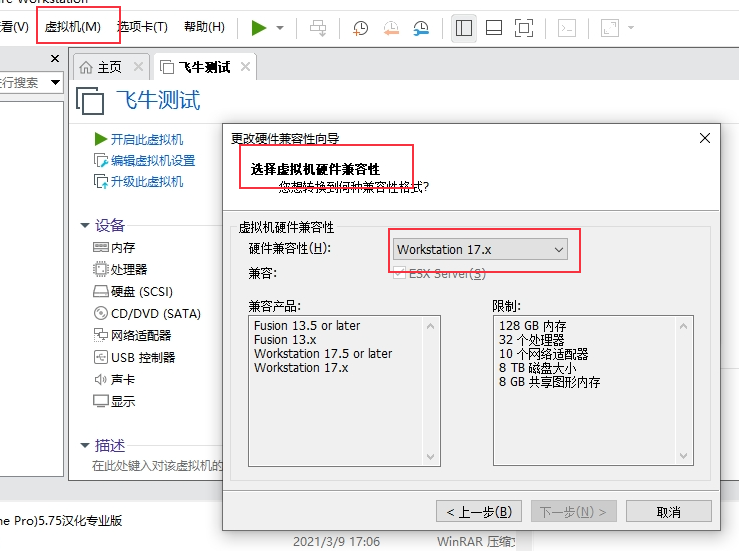Screen dimensions: 739x551
Task: Open snapshot manager with the clock-wrench icon
Action: 421,28
